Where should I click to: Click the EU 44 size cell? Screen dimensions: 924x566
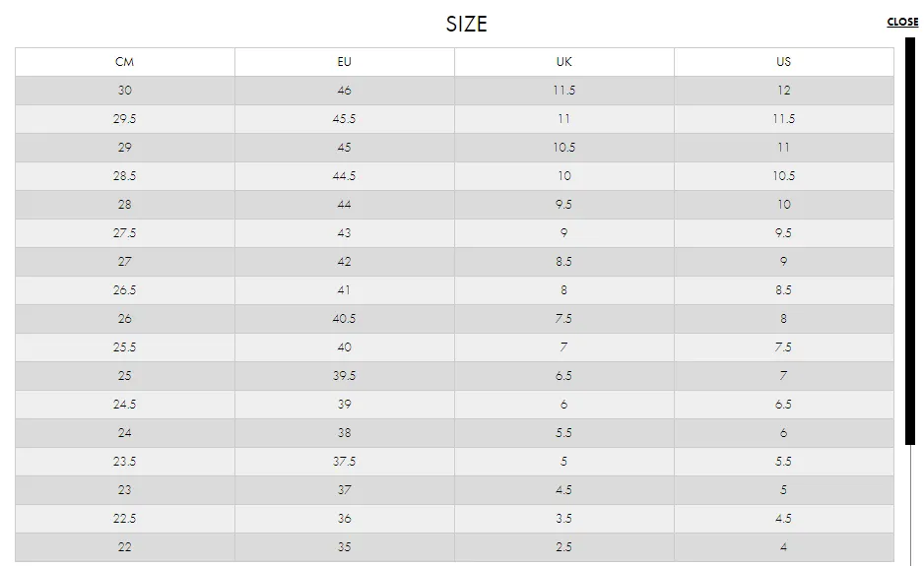click(344, 205)
